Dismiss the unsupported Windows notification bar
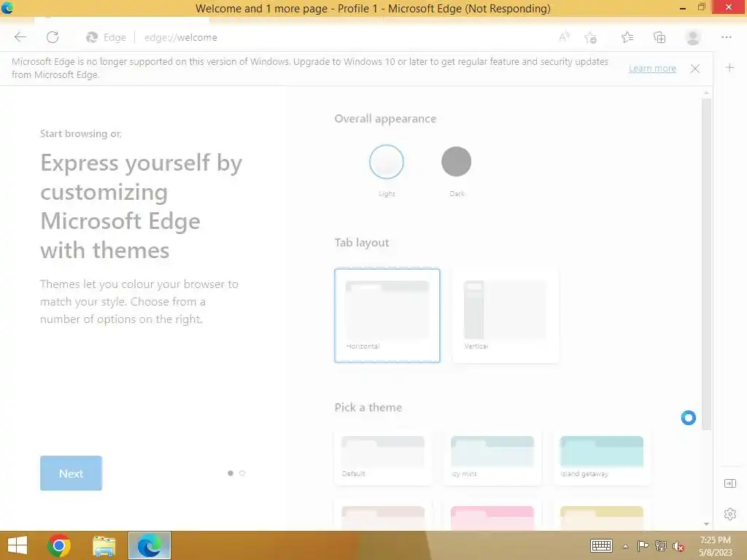The width and height of the screenshot is (747, 560). point(695,69)
